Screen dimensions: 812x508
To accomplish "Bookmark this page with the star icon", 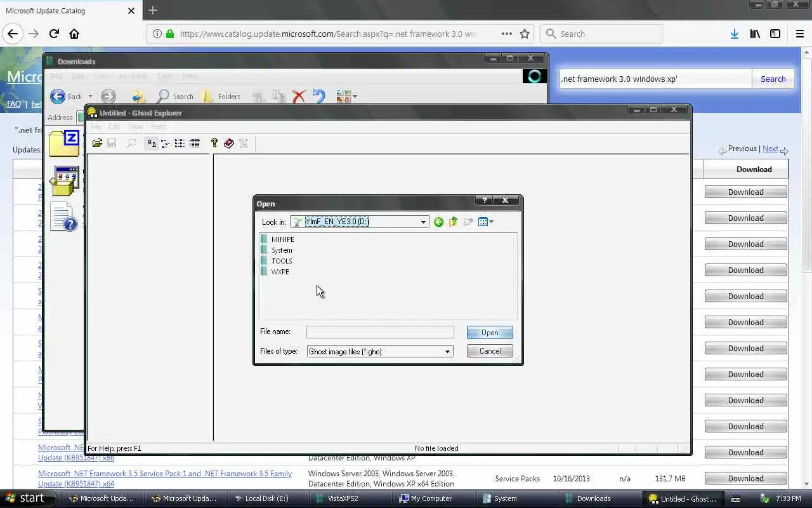I will coord(525,34).
